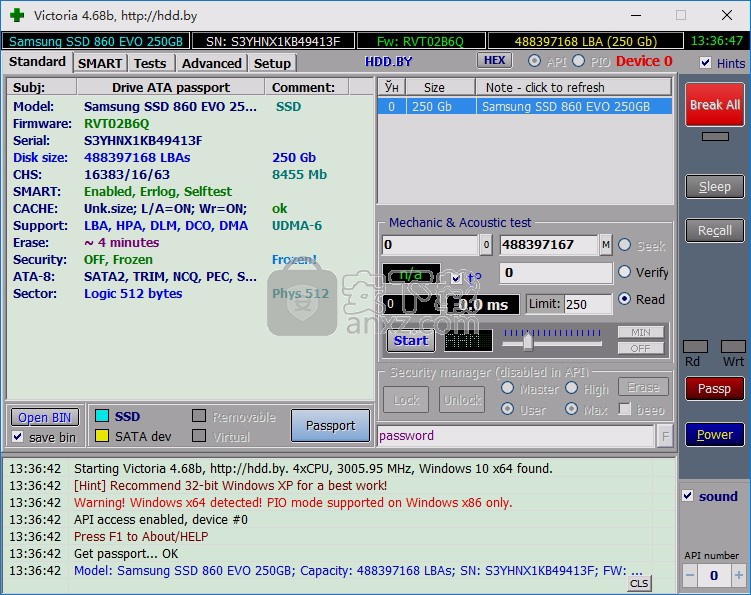Click the Press F1 to About/HELP log line
This screenshot has height=595, width=751.
[x=141, y=537]
